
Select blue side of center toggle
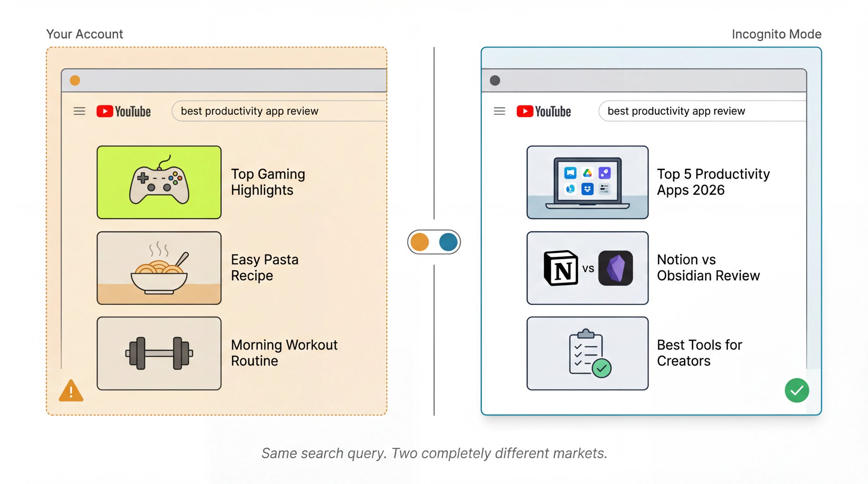(x=448, y=242)
